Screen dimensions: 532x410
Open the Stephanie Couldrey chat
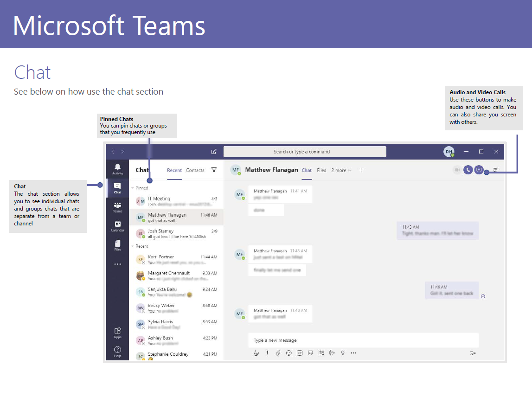coord(176,355)
